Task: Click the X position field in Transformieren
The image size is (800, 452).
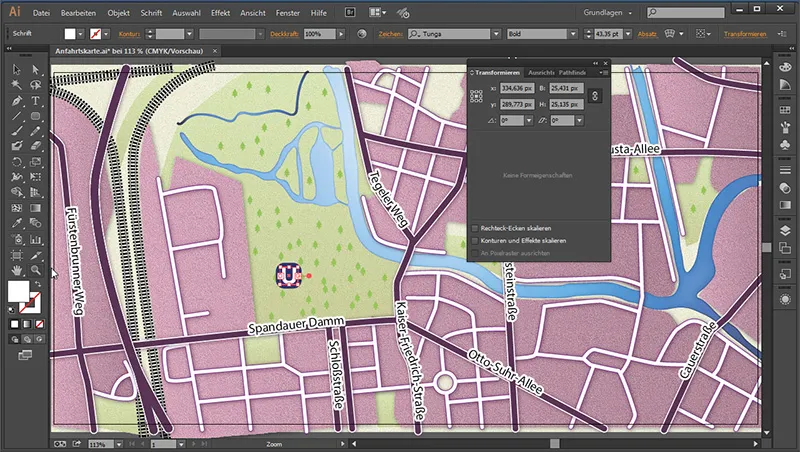Action: click(516, 88)
